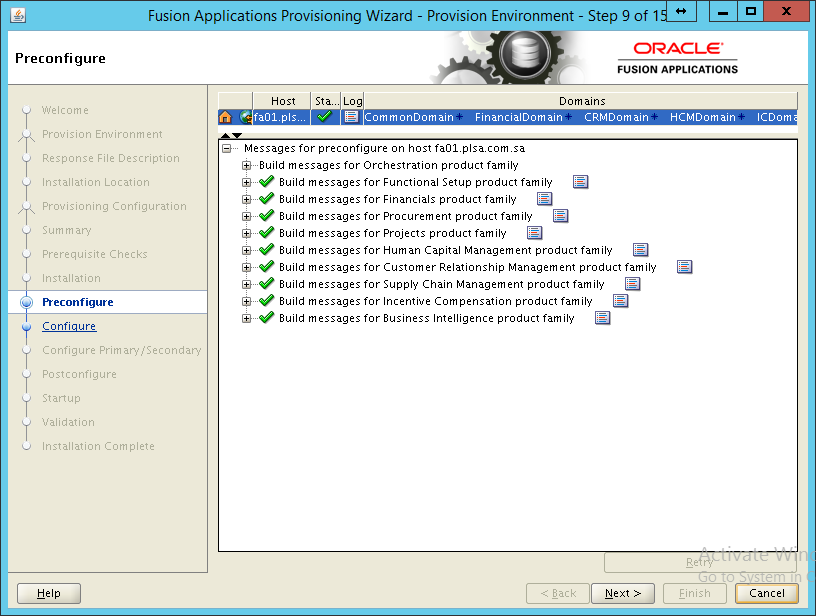This screenshot has height=616, width=816.
Task: Select Summary step in sidebar
Action: click(x=67, y=230)
